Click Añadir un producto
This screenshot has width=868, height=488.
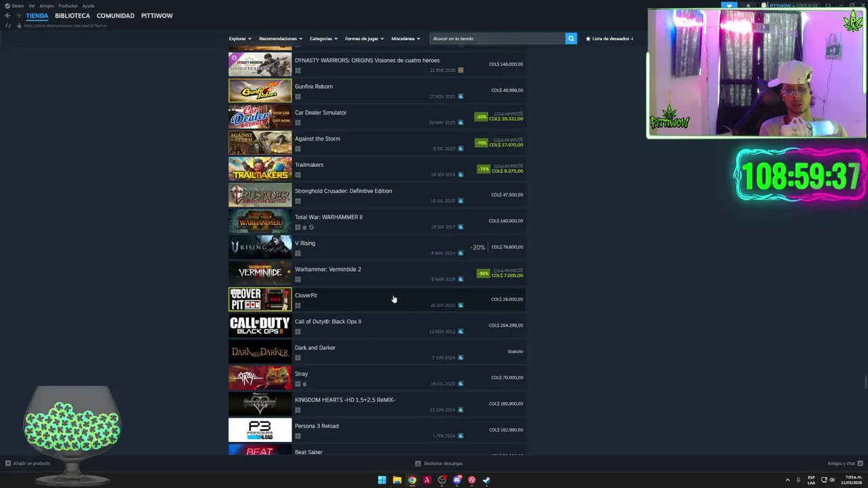pos(28,464)
